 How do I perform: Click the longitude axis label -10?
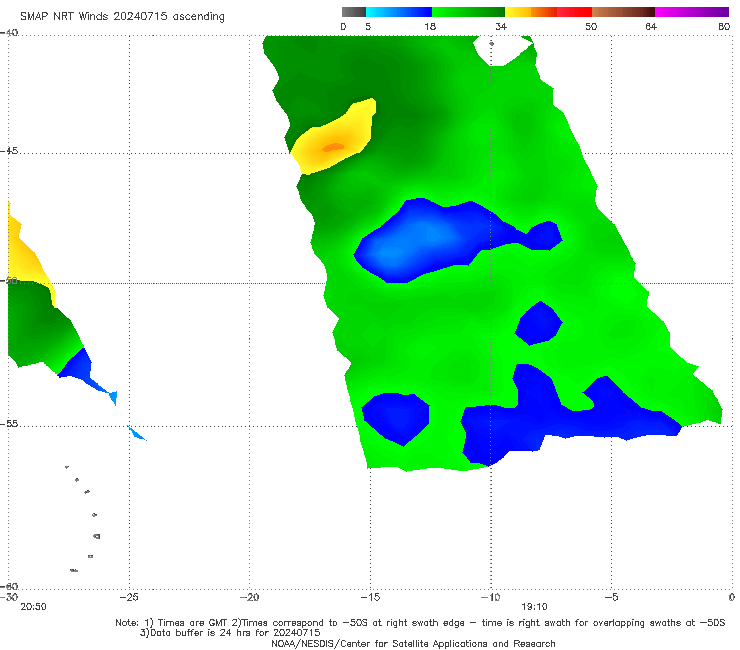point(490,597)
